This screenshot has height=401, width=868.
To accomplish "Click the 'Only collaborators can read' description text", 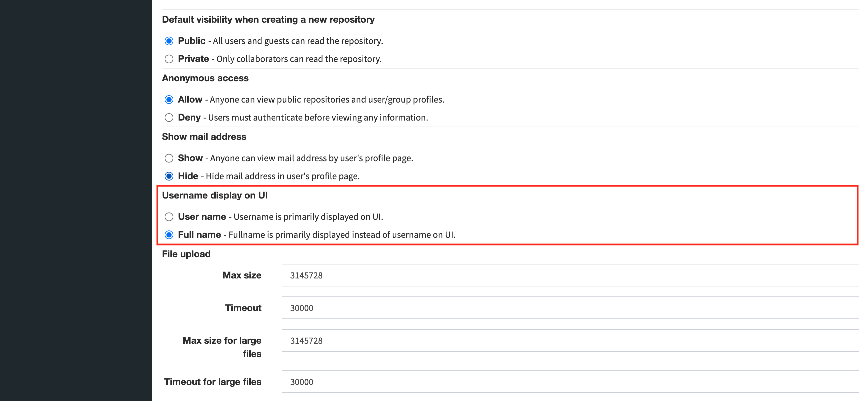I will click(299, 59).
